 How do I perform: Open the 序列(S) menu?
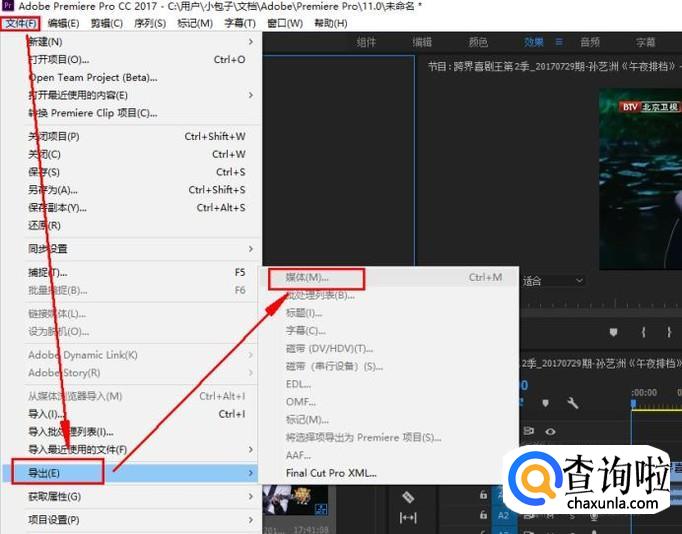click(x=150, y=23)
